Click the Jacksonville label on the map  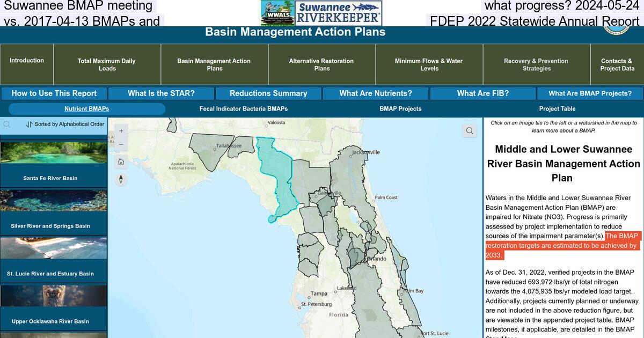pos(365,152)
